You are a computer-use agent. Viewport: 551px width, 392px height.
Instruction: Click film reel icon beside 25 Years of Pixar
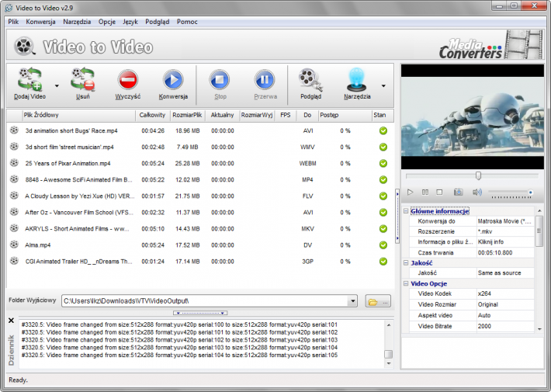pyautogui.click(x=14, y=163)
